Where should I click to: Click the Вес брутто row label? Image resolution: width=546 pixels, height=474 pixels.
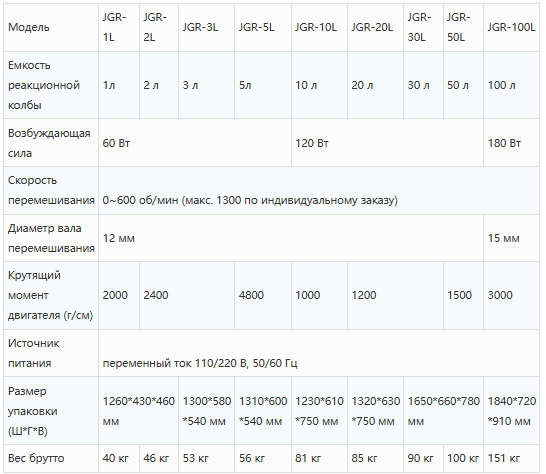point(51,458)
